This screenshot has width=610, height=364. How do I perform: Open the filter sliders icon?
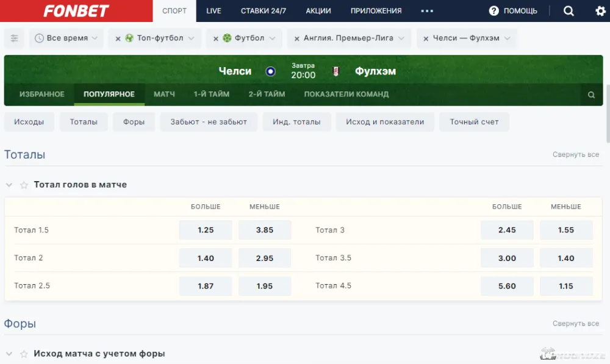tap(15, 38)
